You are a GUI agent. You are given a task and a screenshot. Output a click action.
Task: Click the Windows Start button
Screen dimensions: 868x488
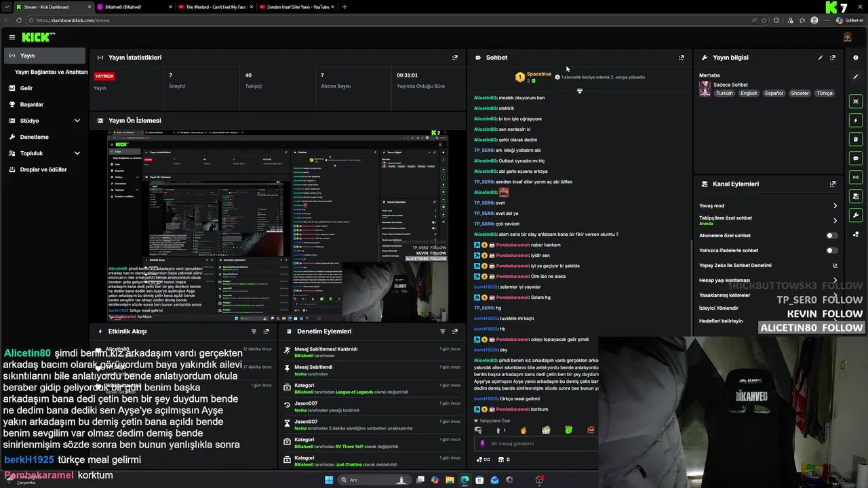click(329, 480)
